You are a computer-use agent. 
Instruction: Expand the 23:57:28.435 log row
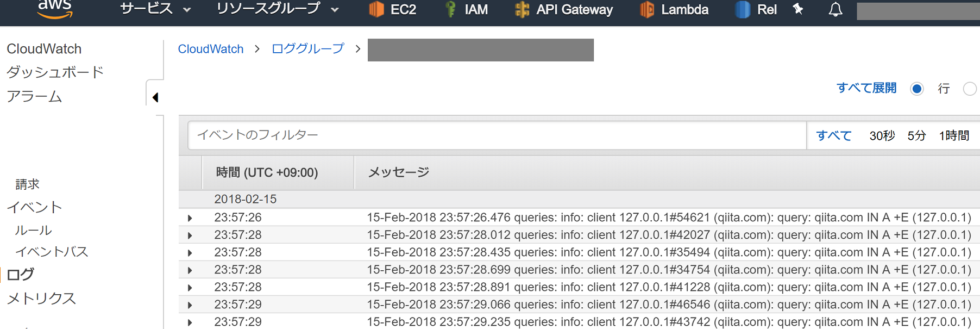tap(190, 253)
